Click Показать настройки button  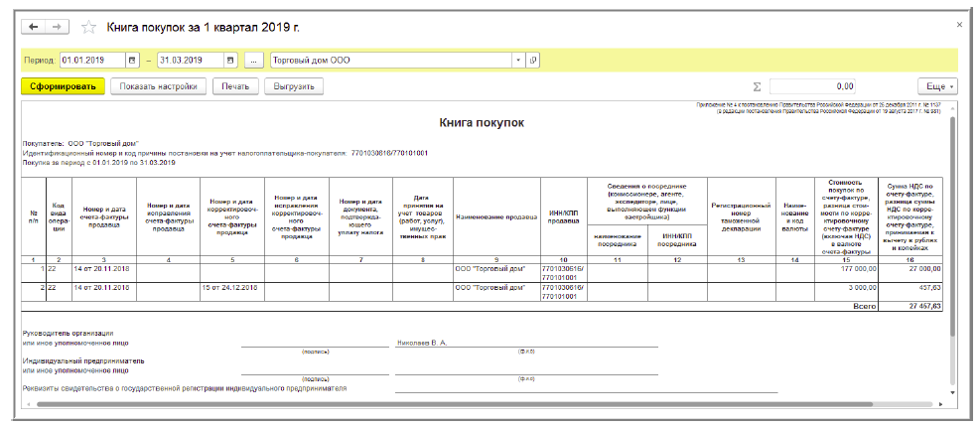pos(158,86)
